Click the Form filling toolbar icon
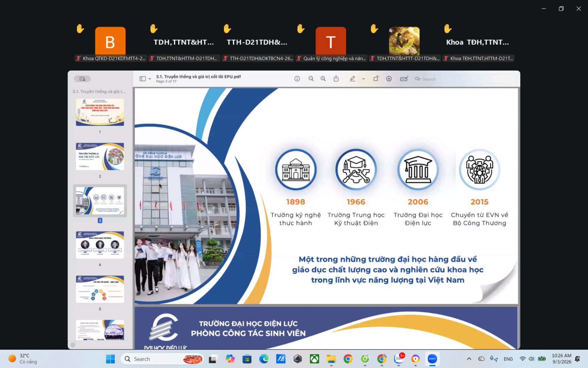 pyautogui.click(x=404, y=79)
